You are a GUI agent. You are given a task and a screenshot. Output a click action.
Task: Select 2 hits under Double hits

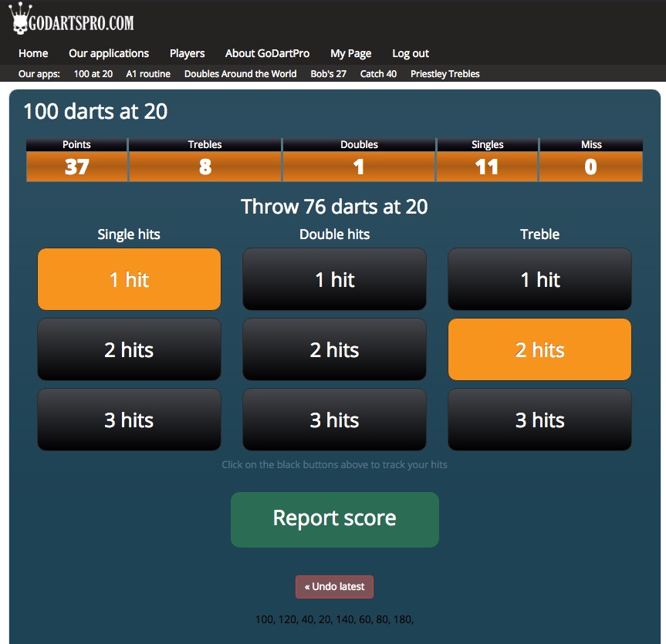click(334, 350)
